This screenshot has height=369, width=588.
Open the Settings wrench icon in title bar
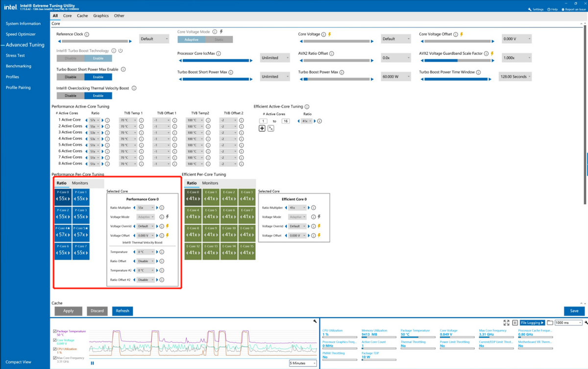530,9
